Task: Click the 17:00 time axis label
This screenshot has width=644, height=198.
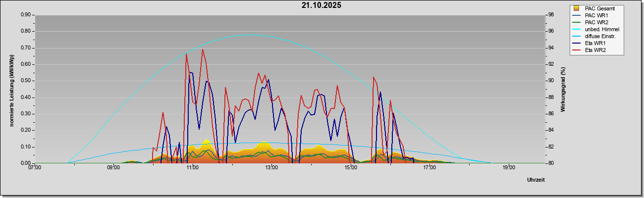Action: 429,168
